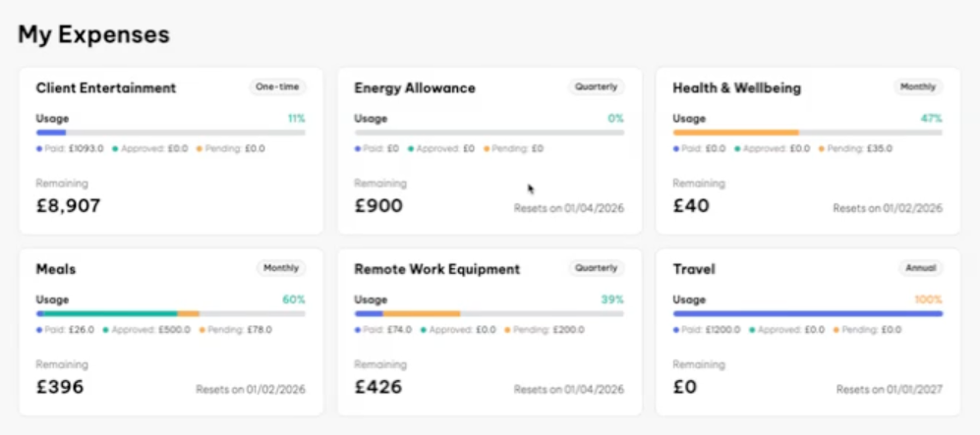
Task: Click the £8,907 remaining amount
Action: tap(68, 206)
